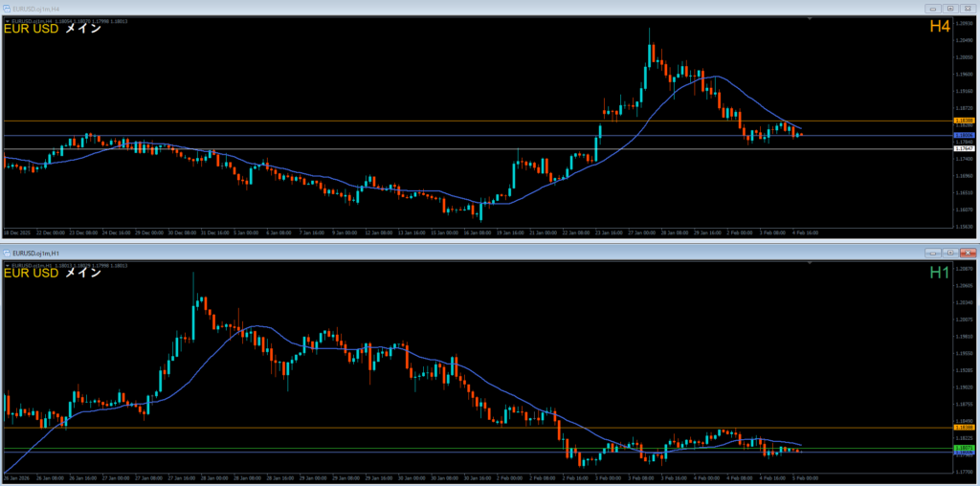Image resolution: width=980 pixels, height=486 pixels.
Task: Click the 1.17700 price level on the H1 axis
Action: click(964, 472)
